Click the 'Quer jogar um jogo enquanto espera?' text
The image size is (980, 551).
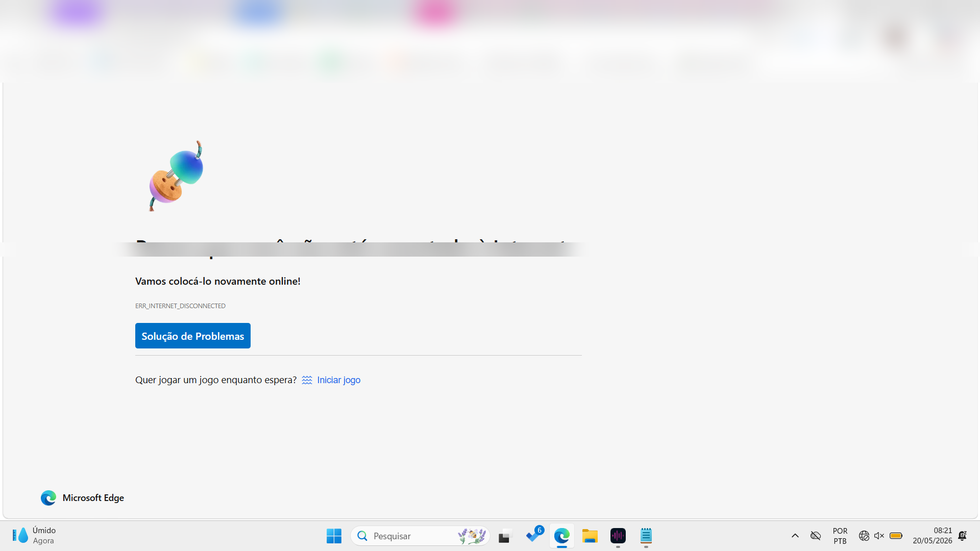pos(216,380)
